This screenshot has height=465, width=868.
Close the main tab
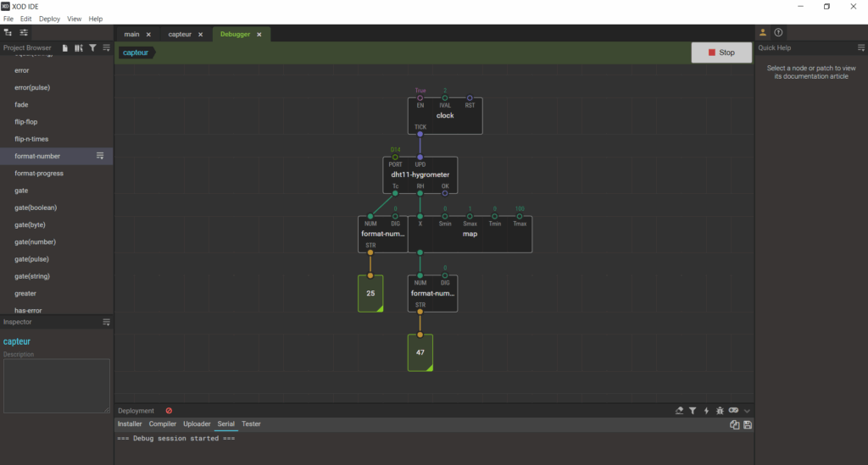[148, 35]
